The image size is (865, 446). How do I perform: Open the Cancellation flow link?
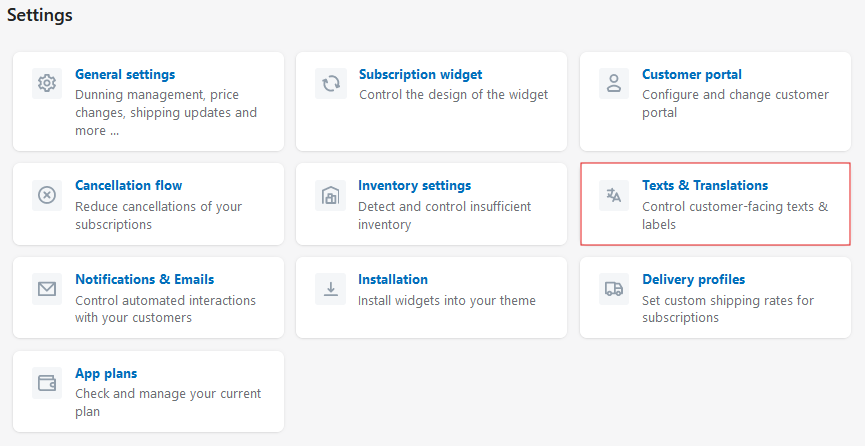click(129, 185)
